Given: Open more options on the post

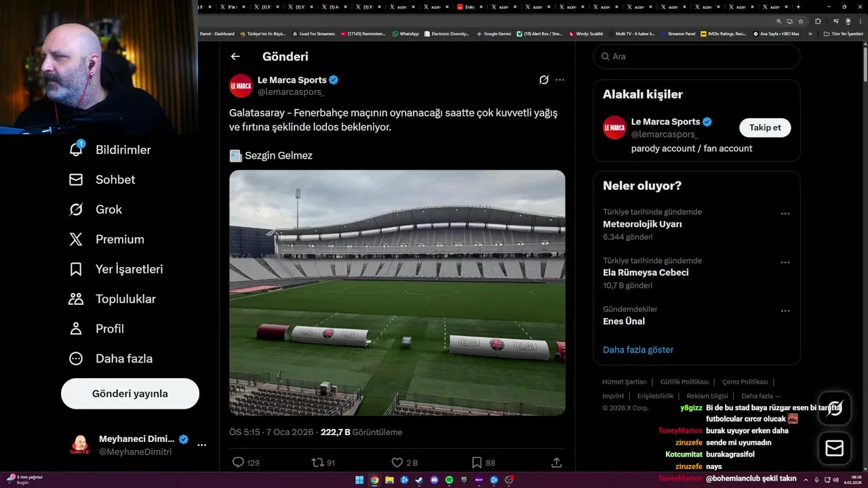Looking at the screenshot, I should [x=559, y=80].
